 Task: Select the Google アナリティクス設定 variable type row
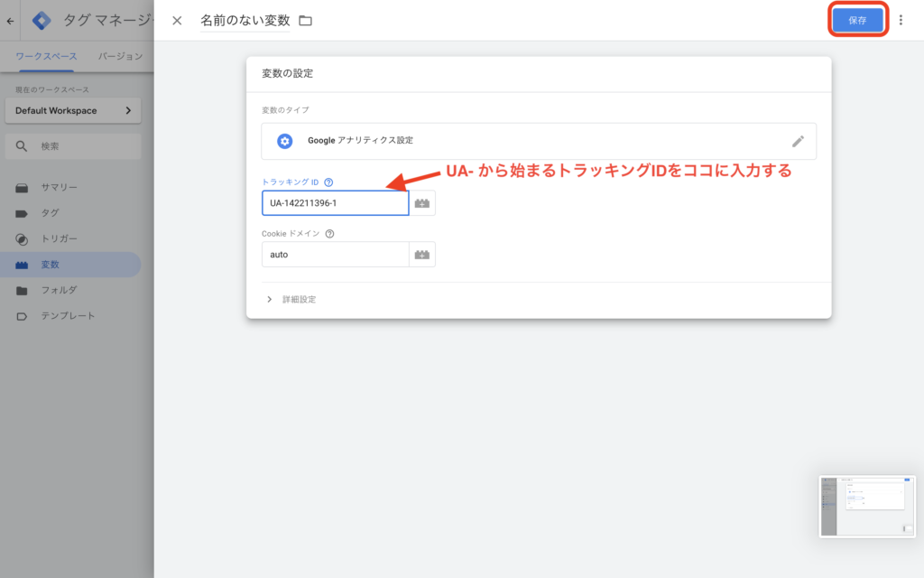tap(539, 141)
